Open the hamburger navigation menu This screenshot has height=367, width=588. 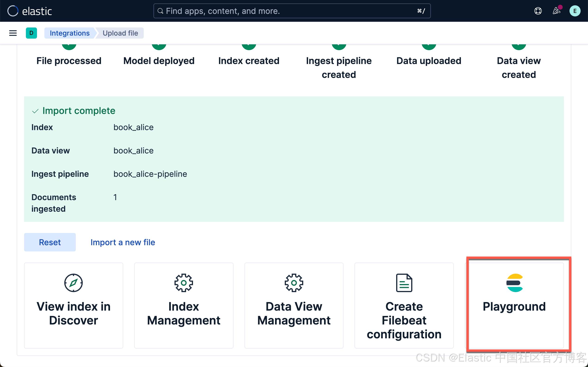coord(13,33)
